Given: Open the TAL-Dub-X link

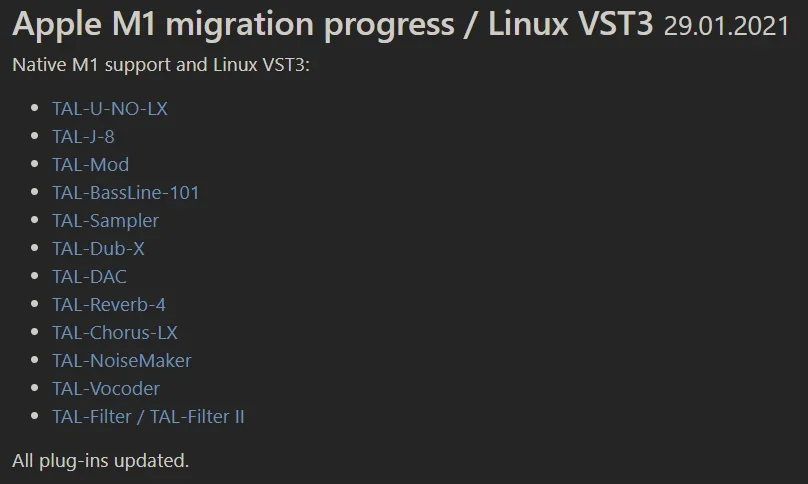Looking at the screenshot, I should click(x=99, y=248).
